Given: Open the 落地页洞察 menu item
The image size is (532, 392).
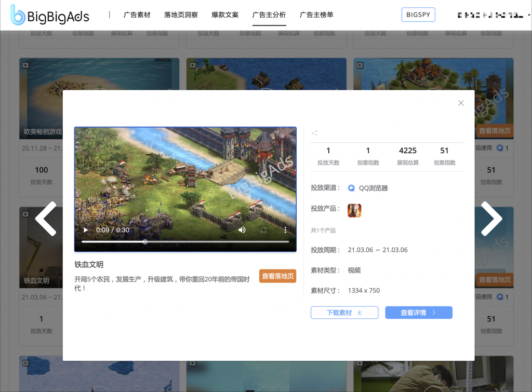Looking at the screenshot, I should point(181,15).
